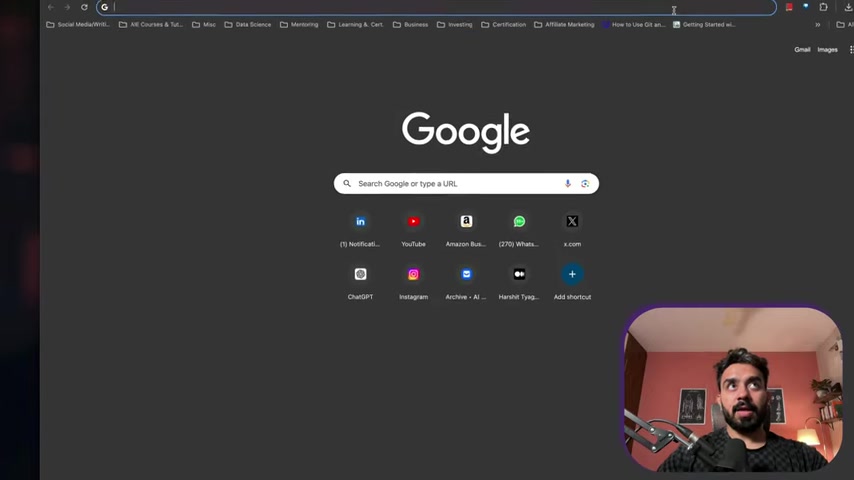Show hidden bookmarks with the double chevron
This screenshot has width=854, height=480.
point(818,25)
